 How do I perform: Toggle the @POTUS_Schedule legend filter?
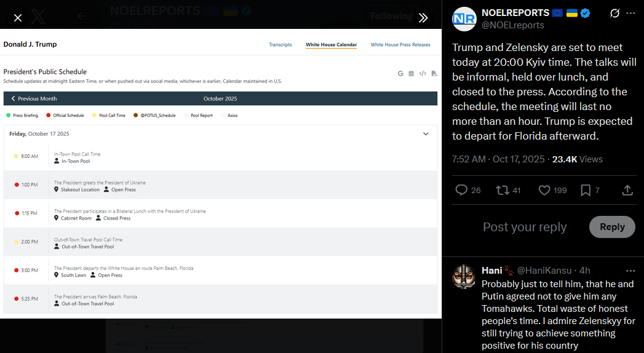154,116
